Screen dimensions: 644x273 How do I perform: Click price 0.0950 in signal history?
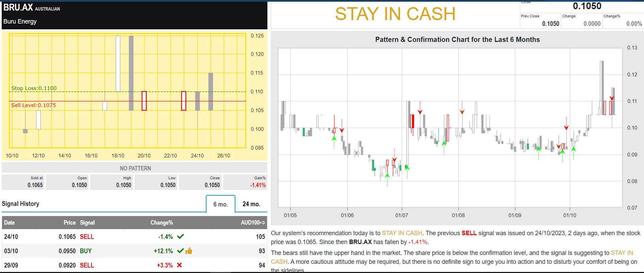point(67,251)
